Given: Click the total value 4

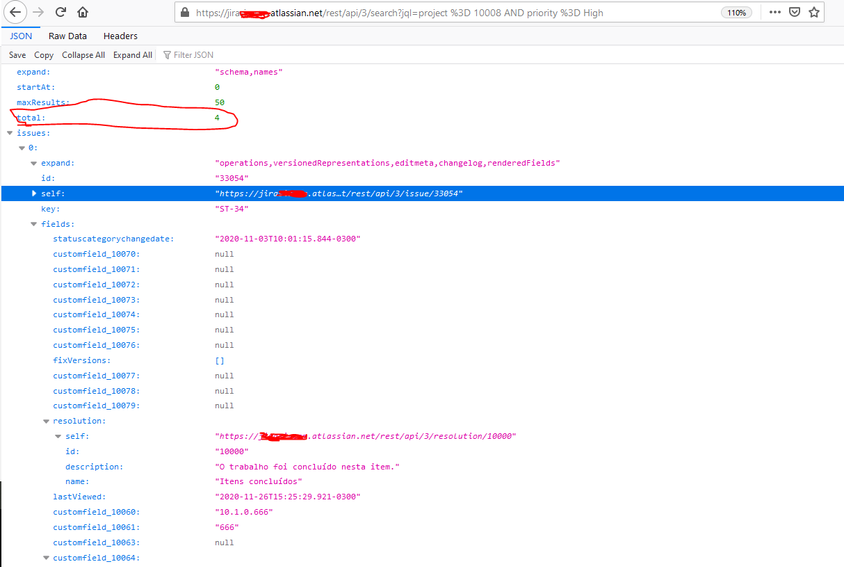Looking at the screenshot, I should pyautogui.click(x=217, y=117).
